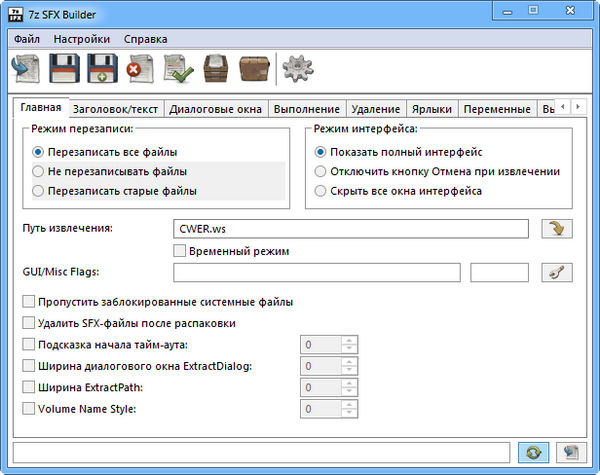Click the yellow arrow button beside extraction path
Screen dimensions: 600x475
[557, 229]
